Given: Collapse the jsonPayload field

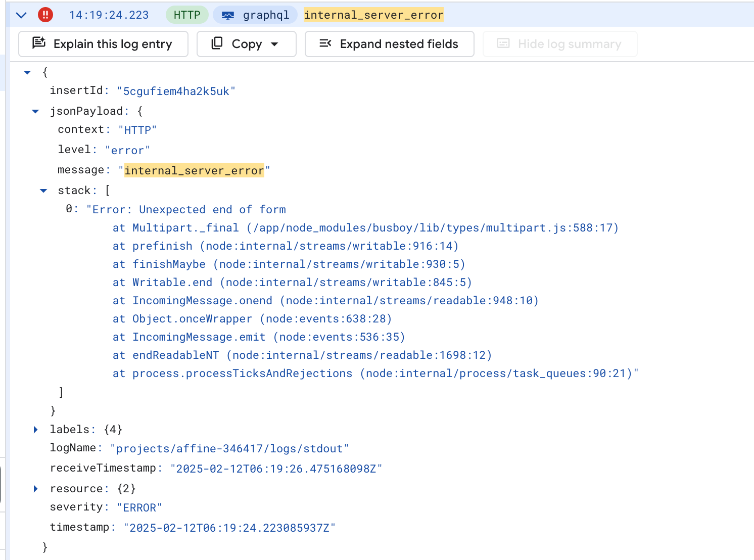Looking at the screenshot, I should [x=35, y=111].
